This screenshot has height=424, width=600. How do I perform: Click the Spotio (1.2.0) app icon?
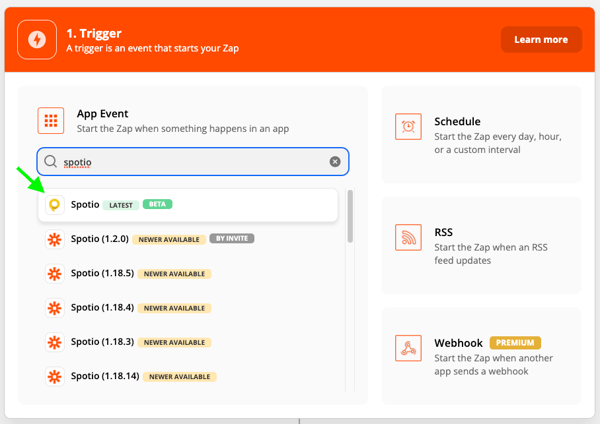pyautogui.click(x=55, y=239)
